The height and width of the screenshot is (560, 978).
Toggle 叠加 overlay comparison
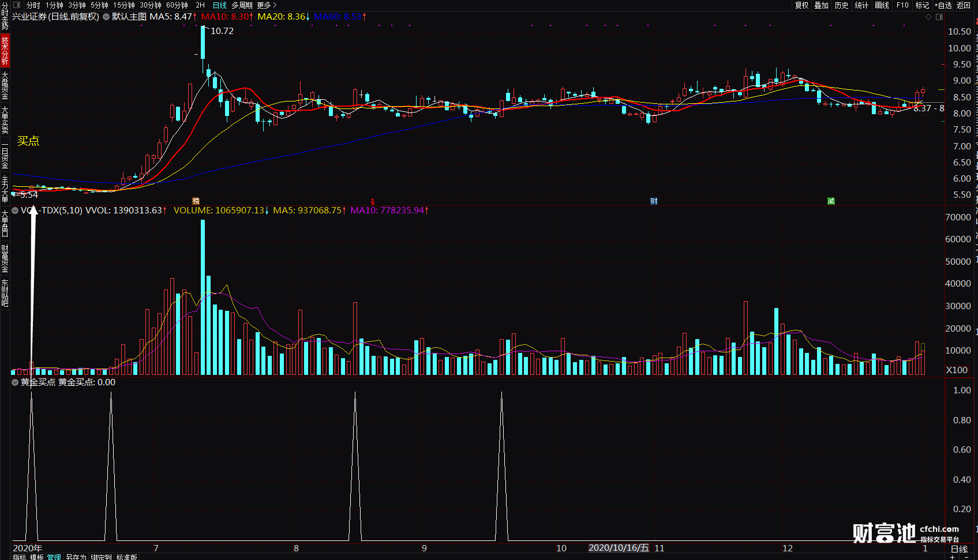point(822,5)
